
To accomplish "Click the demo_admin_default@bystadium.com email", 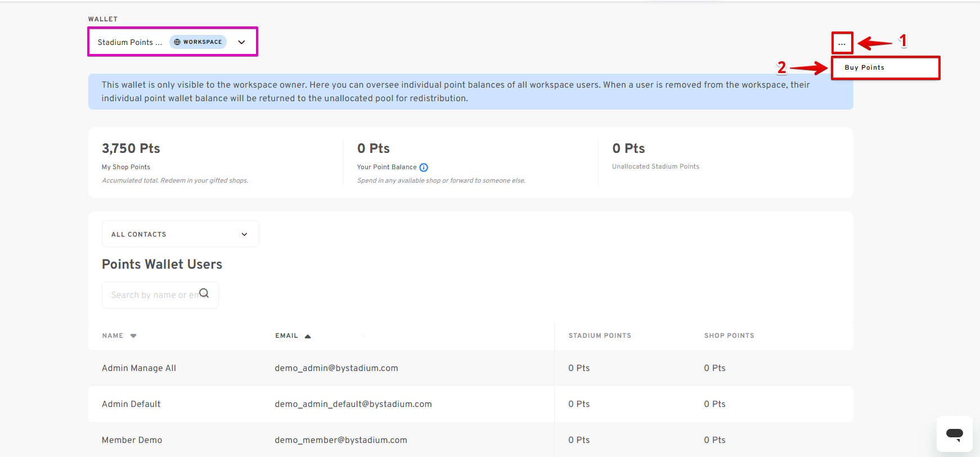I will coord(353,404).
